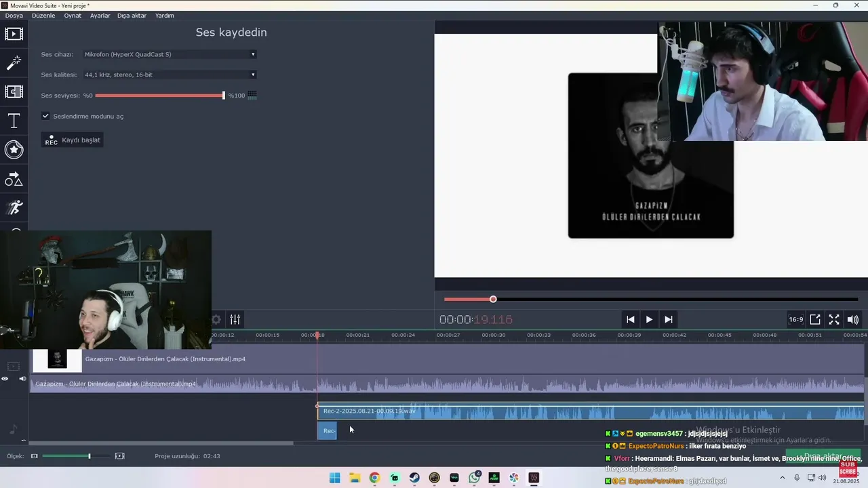Open the filters magic wand panel
This screenshot has width=868, height=488.
(14, 62)
